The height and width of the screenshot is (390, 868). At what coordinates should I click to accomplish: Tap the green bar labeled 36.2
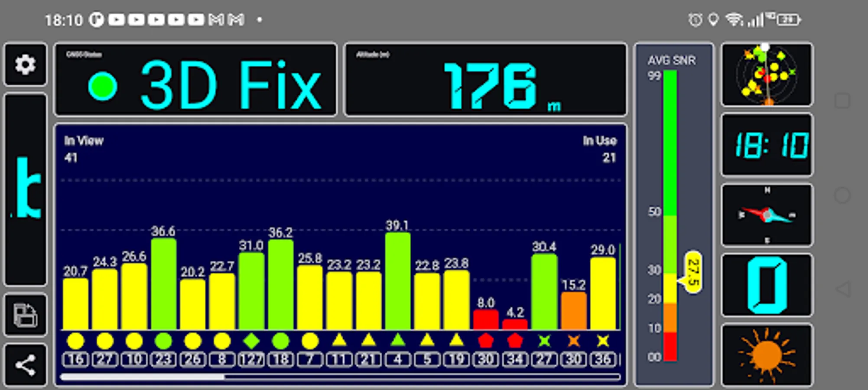(x=281, y=285)
